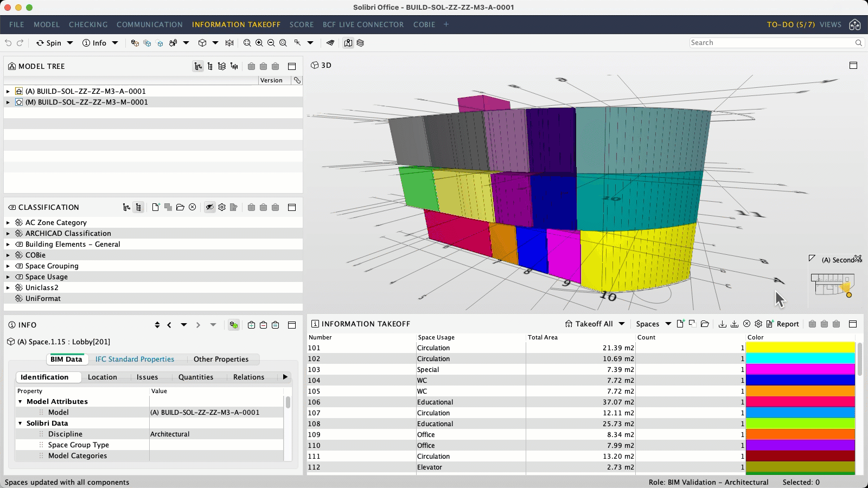The height and width of the screenshot is (488, 868).
Task: Click the zoom out magnifier icon
Action: (271, 43)
